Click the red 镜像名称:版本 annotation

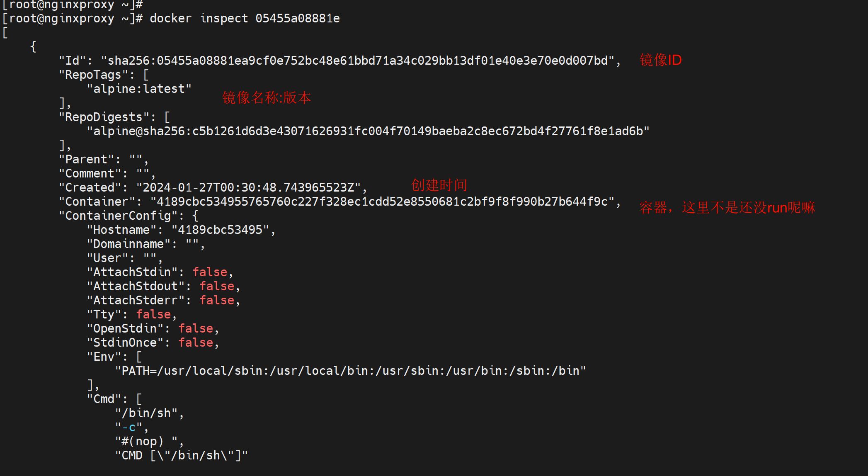click(267, 98)
